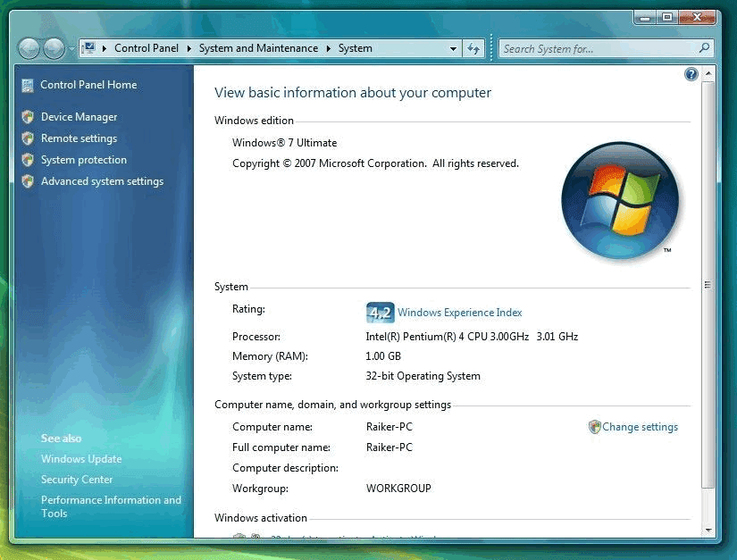Click the 4.2 rating score badge
Screen dimensions: 737x560
[x=381, y=313]
